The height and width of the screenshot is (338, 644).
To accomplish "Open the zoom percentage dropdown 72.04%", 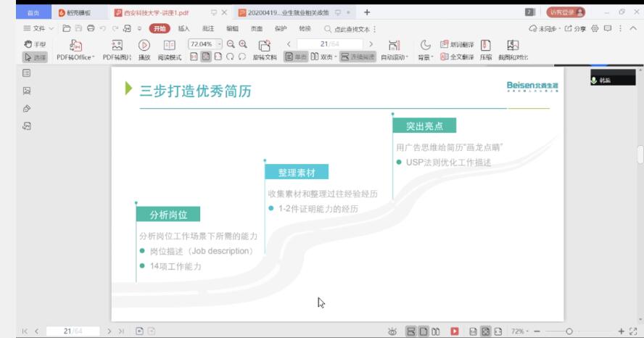I will tap(205, 44).
